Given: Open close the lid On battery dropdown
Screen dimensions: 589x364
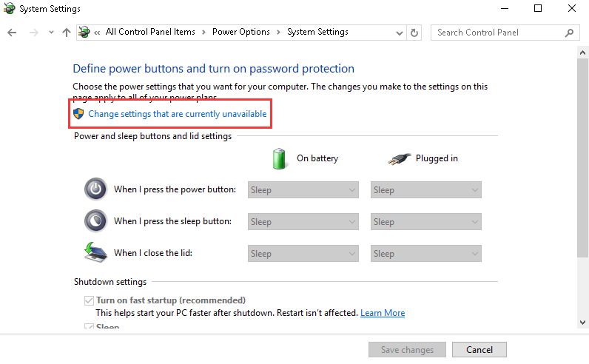Looking at the screenshot, I should [x=303, y=254].
